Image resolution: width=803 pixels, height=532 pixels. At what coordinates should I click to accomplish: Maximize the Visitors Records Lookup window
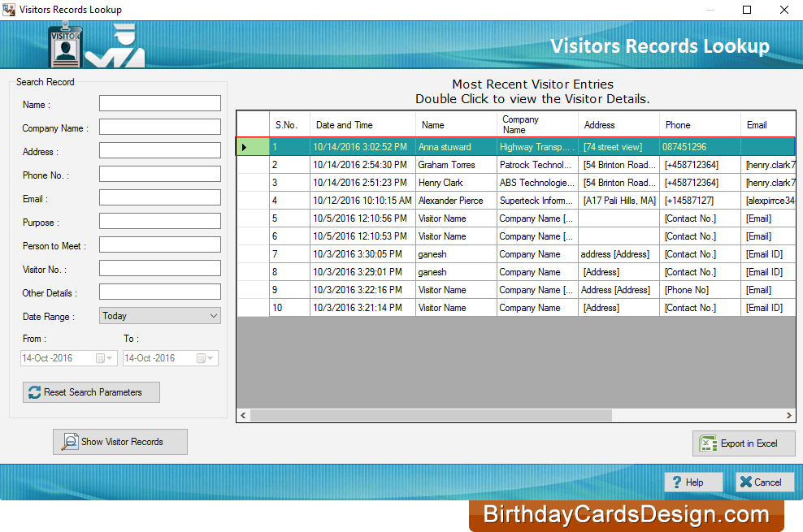747,10
